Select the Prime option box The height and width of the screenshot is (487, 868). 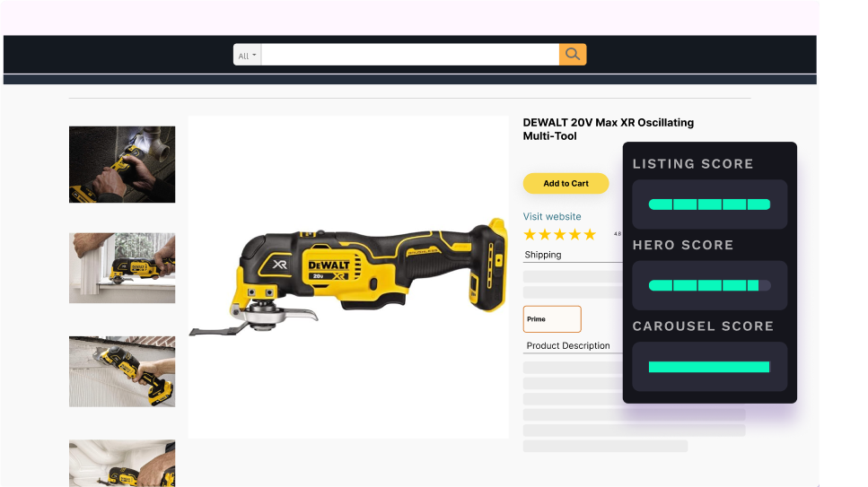coord(552,319)
